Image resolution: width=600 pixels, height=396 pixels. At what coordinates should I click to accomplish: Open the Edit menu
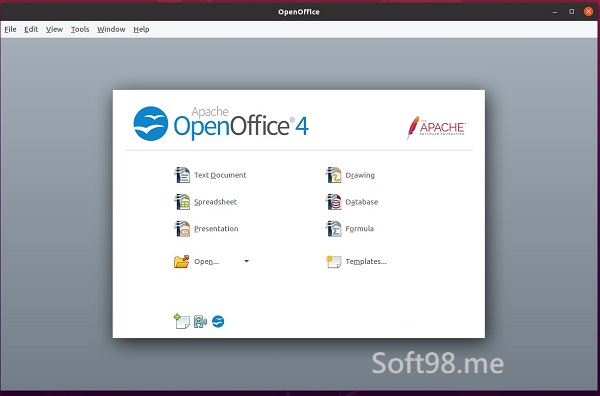coord(31,29)
